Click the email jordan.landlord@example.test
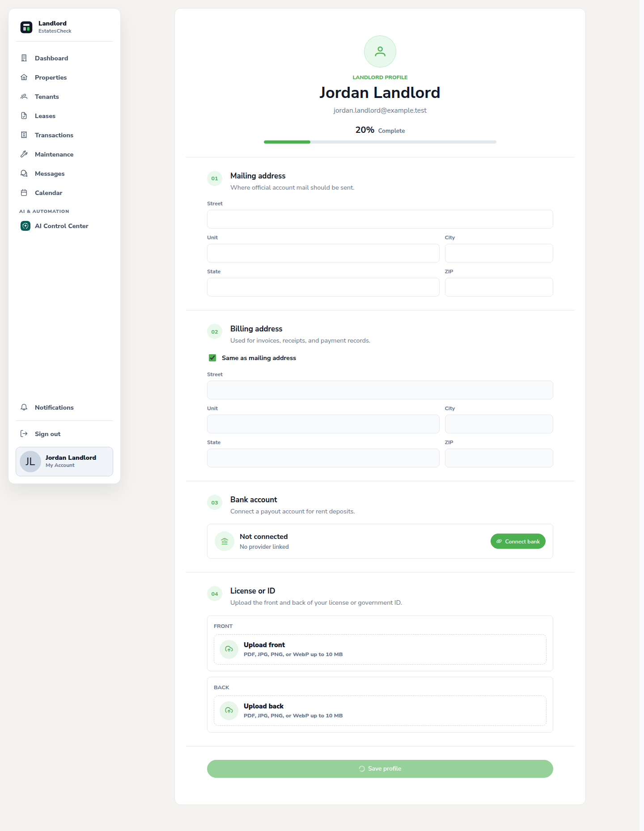 point(380,110)
